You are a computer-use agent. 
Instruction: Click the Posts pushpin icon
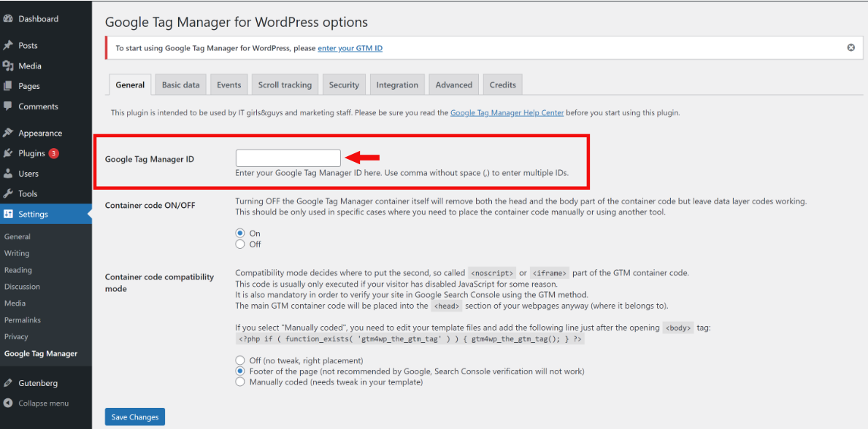pyautogui.click(x=8, y=45)
